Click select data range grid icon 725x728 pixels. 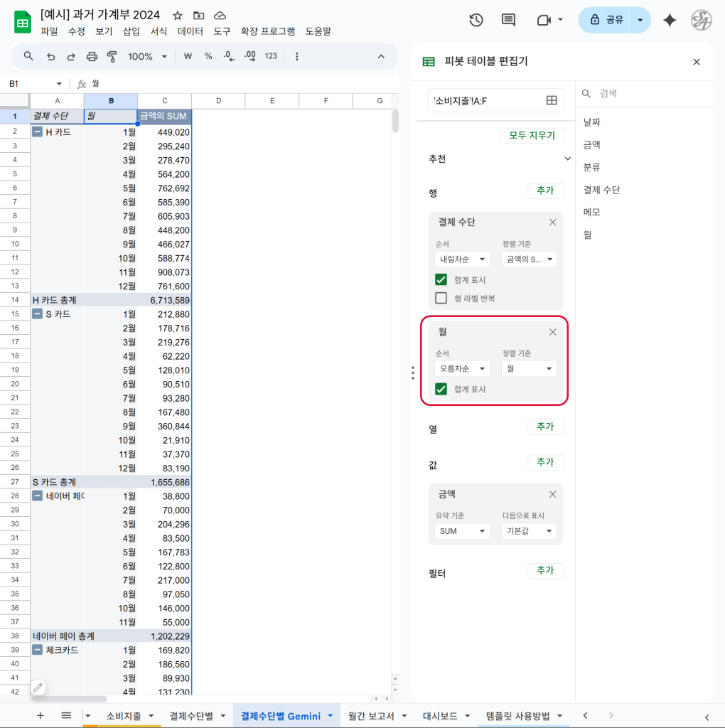pyautogui.click(x=551, y=101)
